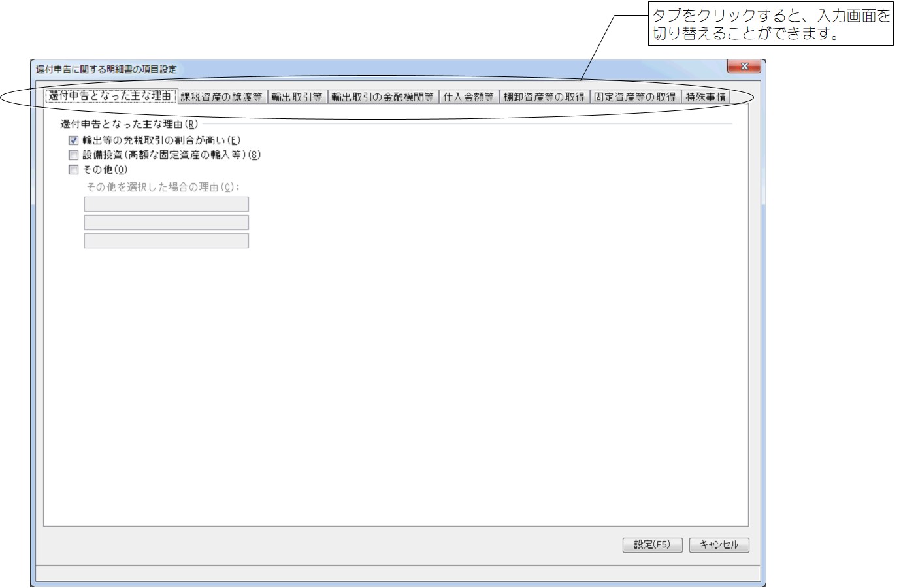This screenshot has width=901, height=588.
Task: Uncheck 輸出等の免税取引の割合が高い checkbox
Action: click(73, 140)
